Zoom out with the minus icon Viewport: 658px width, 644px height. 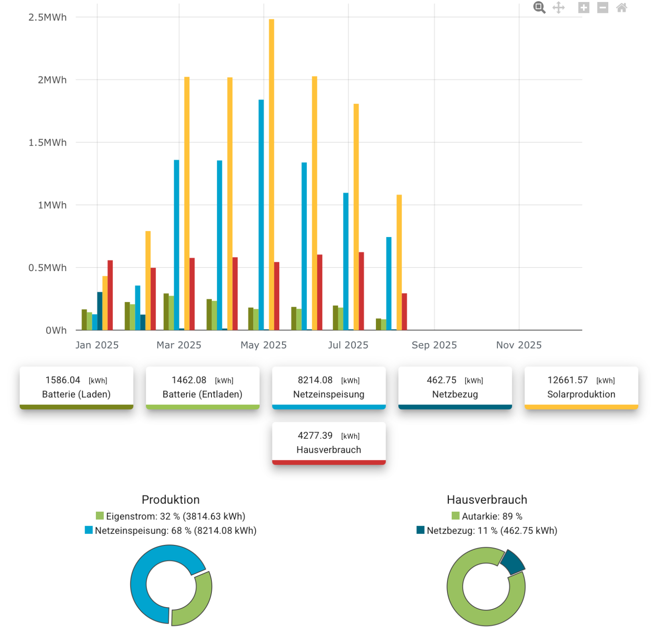tap(603, 8)
